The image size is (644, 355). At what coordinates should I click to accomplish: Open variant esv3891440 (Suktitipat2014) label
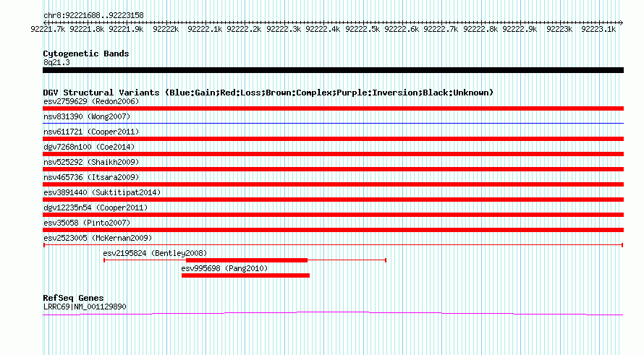102,192
